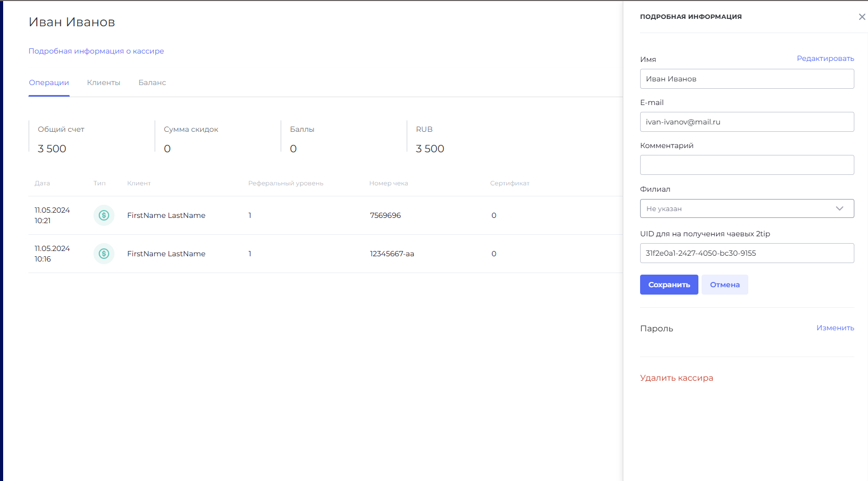Close the detailed information panel
This screenshot has width=868, height=481.
862,17
